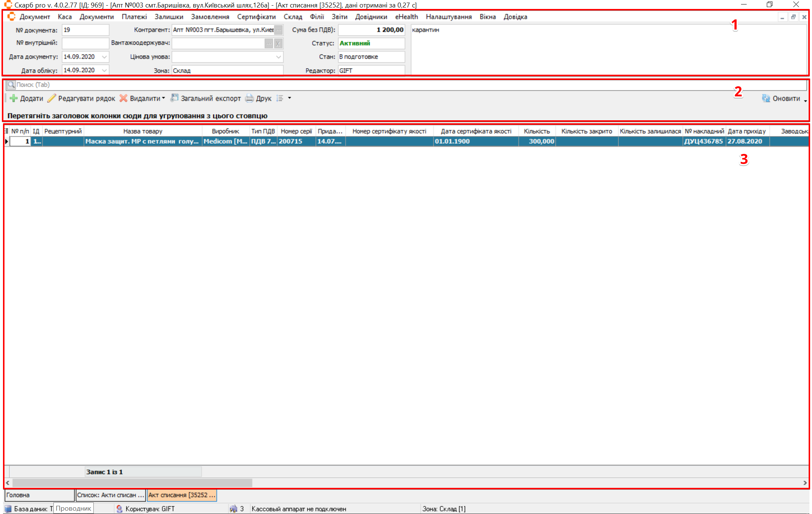Click the search magnifier icon
This screenshot has width=812, height=514.
(11, 85)
